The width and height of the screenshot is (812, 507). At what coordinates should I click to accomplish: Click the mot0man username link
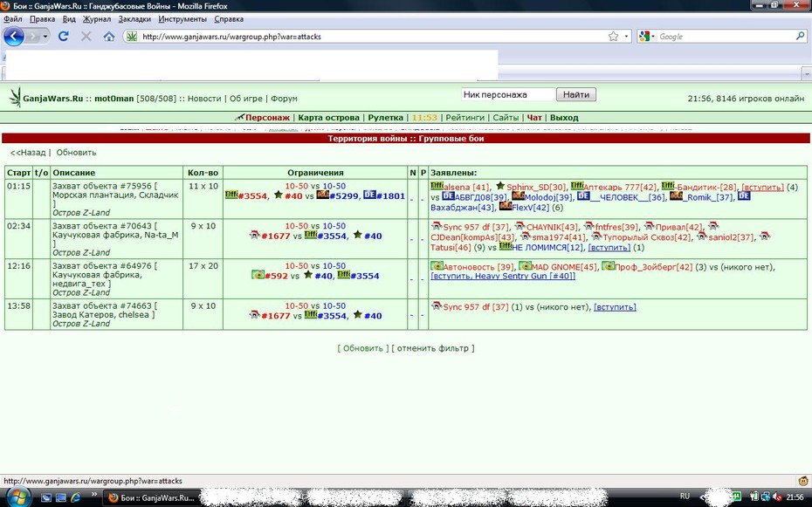114,99
